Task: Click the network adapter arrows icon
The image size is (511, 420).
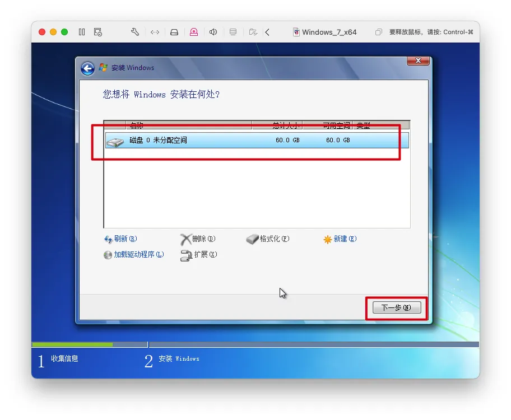Action: [155, 32]
